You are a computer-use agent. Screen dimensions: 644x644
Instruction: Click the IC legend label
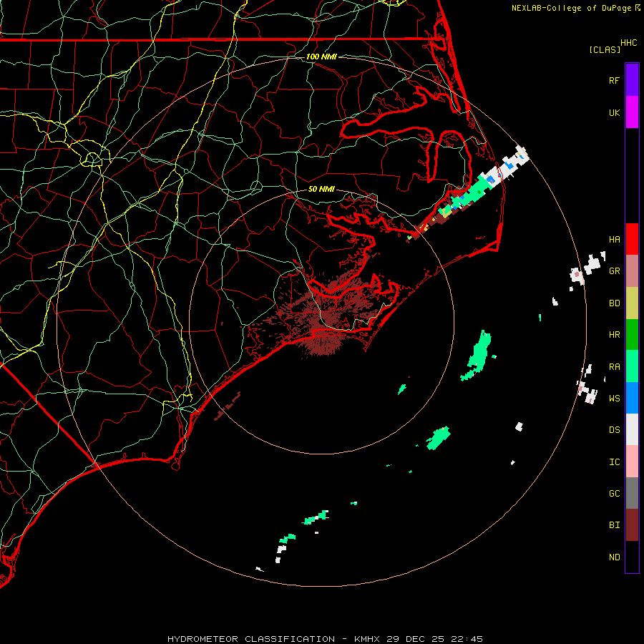614,462
